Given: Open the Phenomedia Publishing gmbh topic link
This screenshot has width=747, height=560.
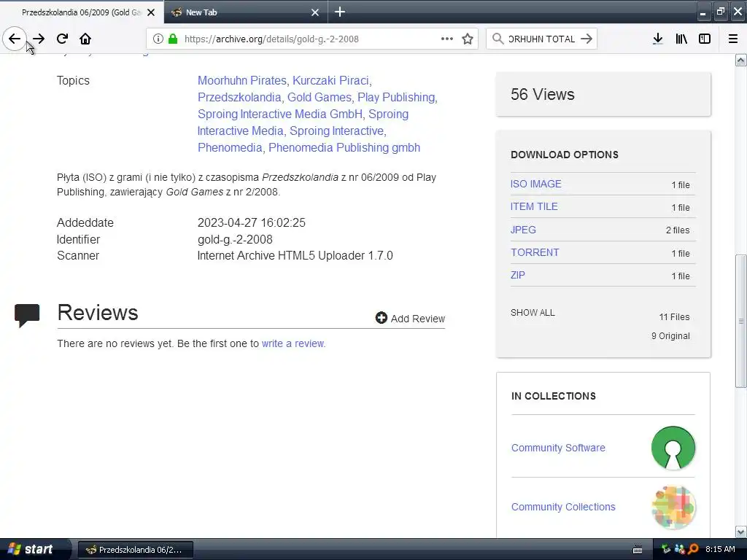Looking at the screenshot, I should [x=344, y=147].
